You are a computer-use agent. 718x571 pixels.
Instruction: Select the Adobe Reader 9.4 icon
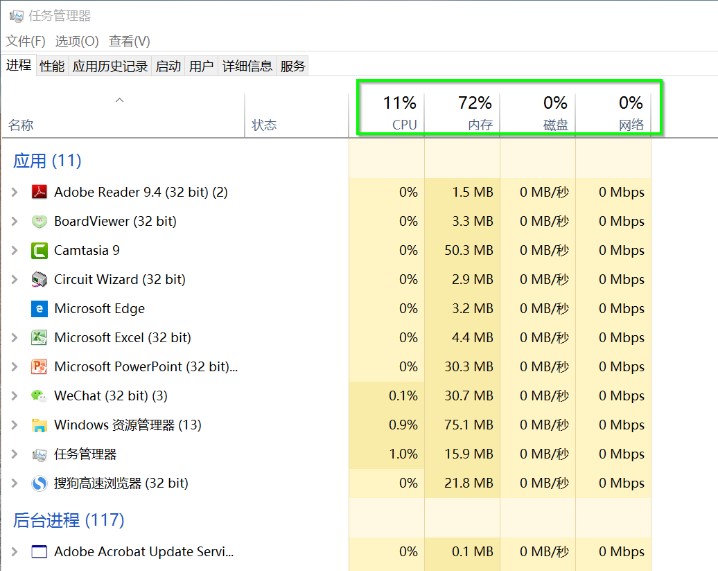[x=39, y=192]
